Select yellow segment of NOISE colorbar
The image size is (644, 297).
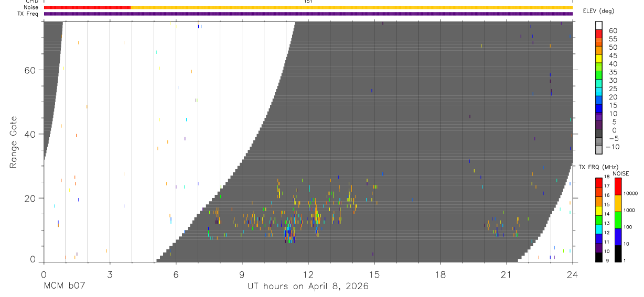pos(618,203)
